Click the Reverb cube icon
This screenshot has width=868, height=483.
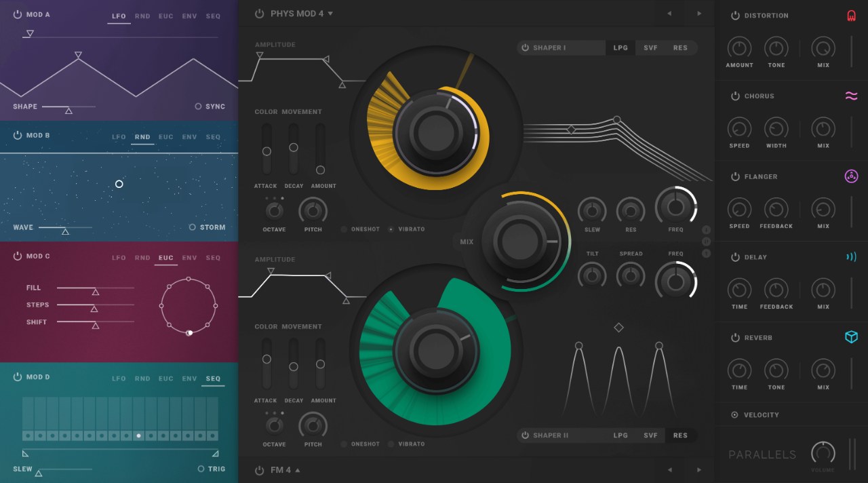pos(851,337)
